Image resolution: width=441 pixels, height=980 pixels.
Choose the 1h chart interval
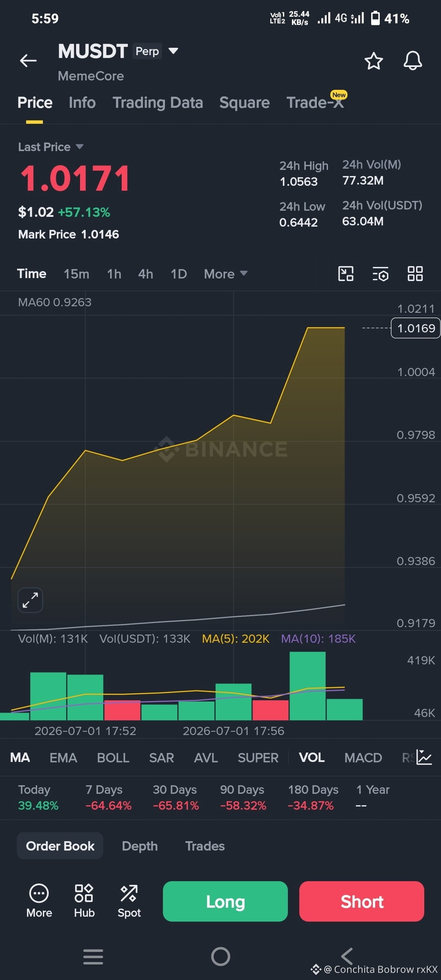tap(114, 274)
